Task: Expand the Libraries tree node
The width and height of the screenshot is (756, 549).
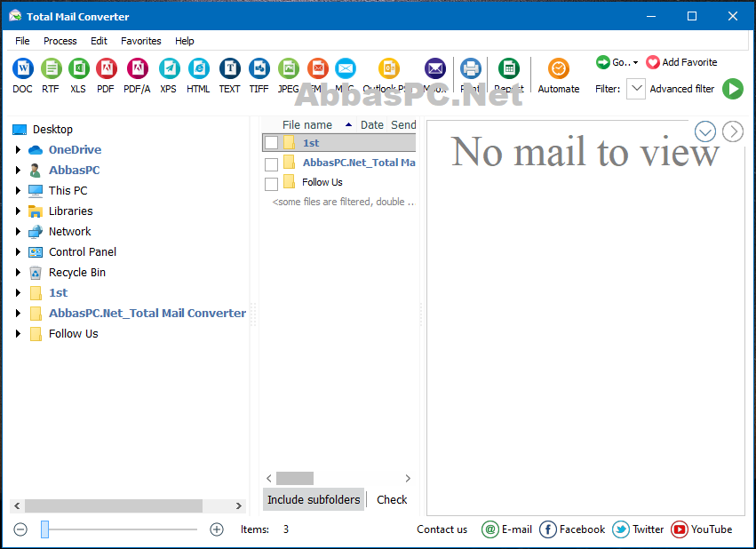Action: tap(18, 211)
